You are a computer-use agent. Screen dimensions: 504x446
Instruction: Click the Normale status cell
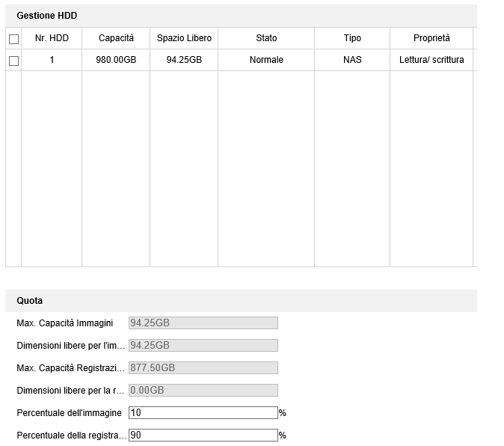coord(266,60)
